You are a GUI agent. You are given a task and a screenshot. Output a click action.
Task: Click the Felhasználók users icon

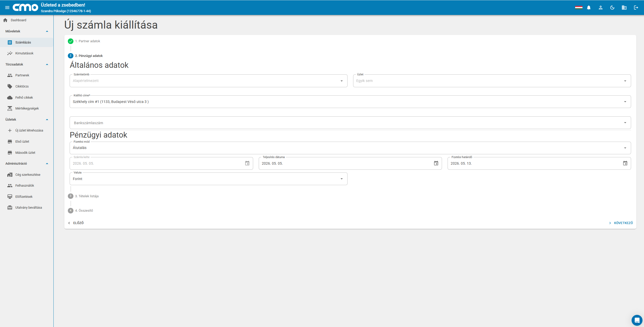pos(10,186)
